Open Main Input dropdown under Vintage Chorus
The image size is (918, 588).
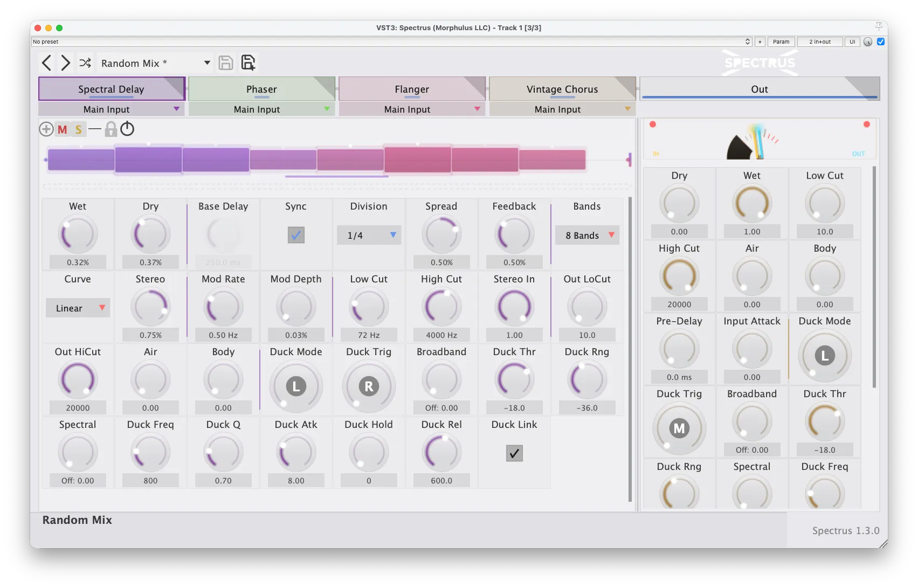pos(563,109)
